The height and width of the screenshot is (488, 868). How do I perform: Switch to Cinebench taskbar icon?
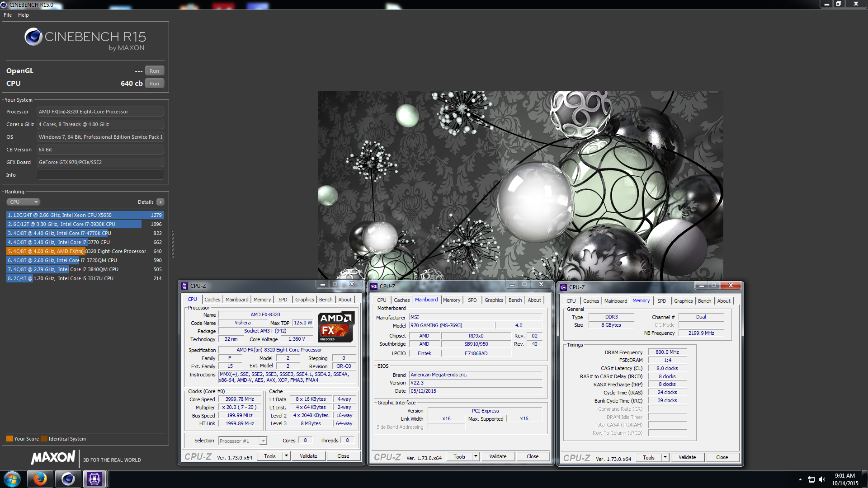68,479
